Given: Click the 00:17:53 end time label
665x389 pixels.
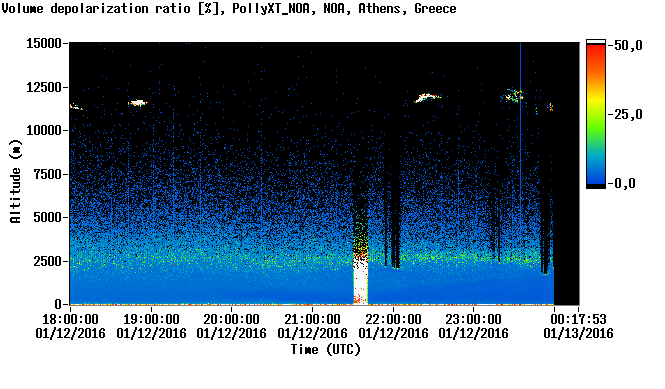Looking at the screenshot, I should 578,319.
